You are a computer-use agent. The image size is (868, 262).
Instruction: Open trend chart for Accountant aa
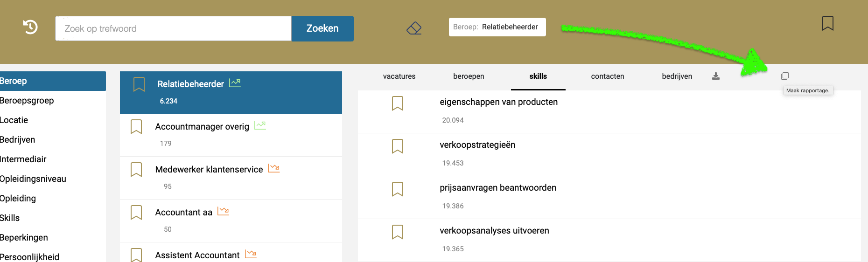pos(223,211)
